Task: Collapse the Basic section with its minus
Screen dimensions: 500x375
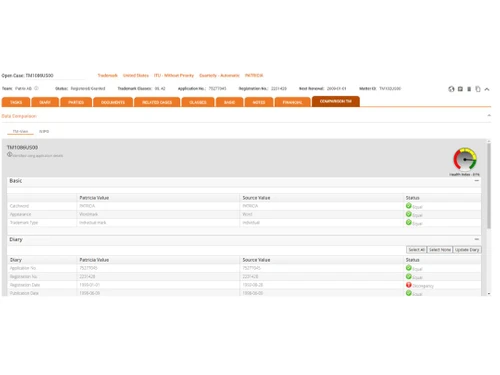Action: click(477, 181)
